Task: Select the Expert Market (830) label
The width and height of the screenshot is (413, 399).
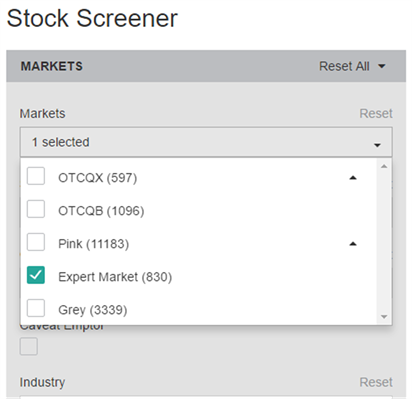Action: click(115, 277)
